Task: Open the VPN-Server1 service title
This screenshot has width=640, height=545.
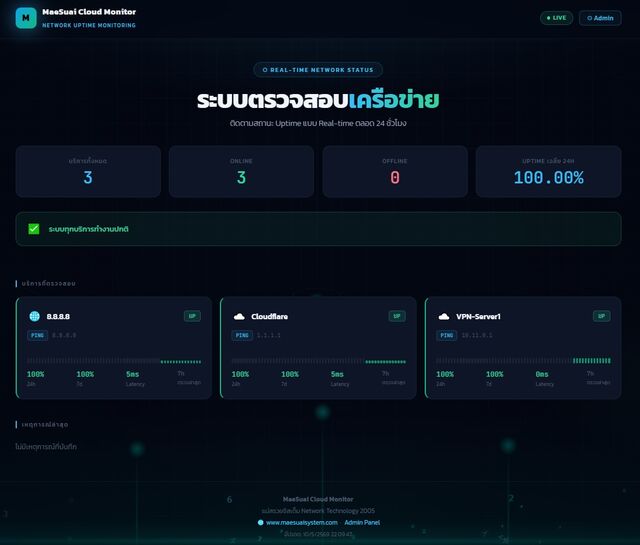Action: click(x=478, y=316)
